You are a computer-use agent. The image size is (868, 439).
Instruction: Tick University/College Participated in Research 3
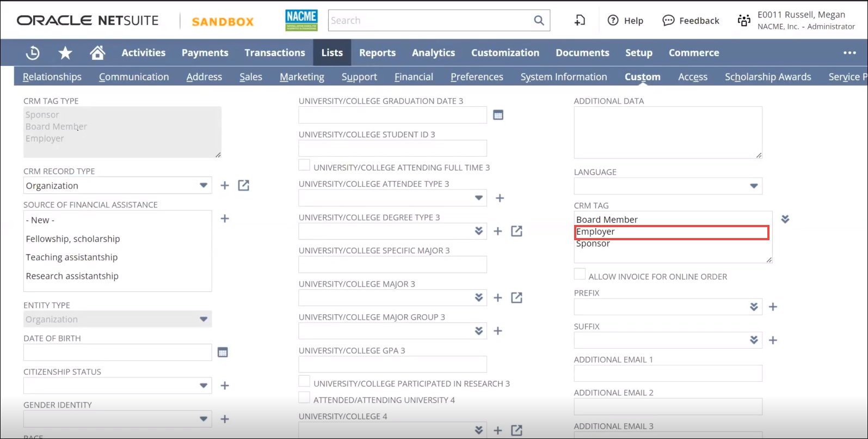click(305, 382)
